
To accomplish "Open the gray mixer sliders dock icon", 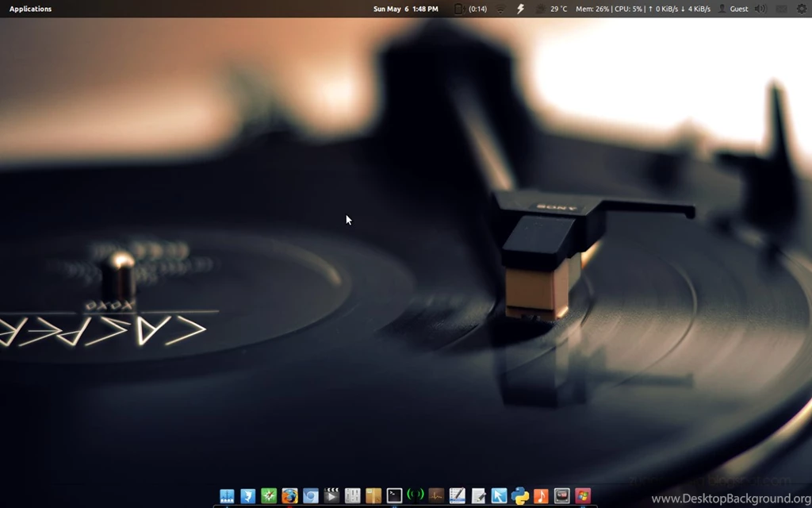I will (x=353, y=496).
